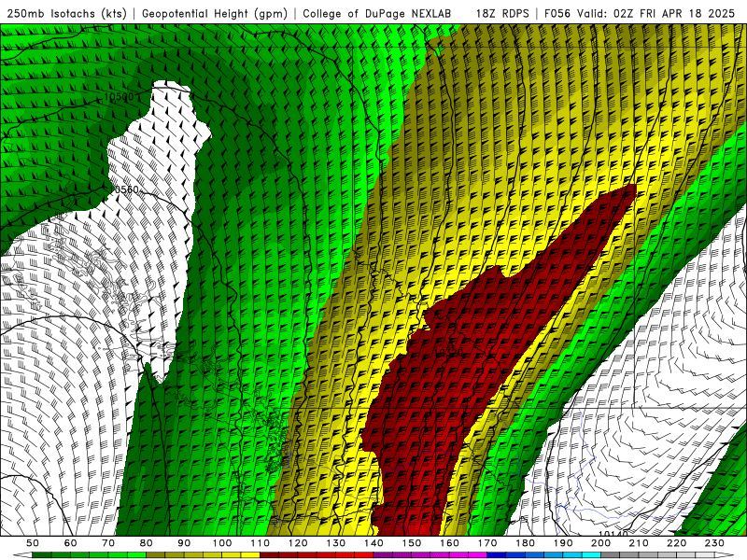Click the 110 value on color scale

coord(261,543)
